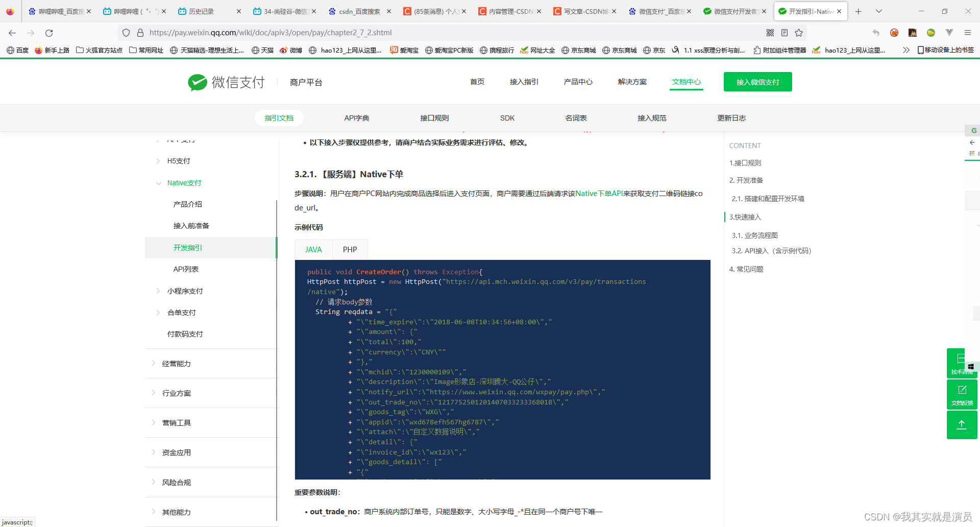The height and width of the screenshot is (527, 980).
Task: Jump to 1.接口规则 in contents
Action: coord(745,163)
